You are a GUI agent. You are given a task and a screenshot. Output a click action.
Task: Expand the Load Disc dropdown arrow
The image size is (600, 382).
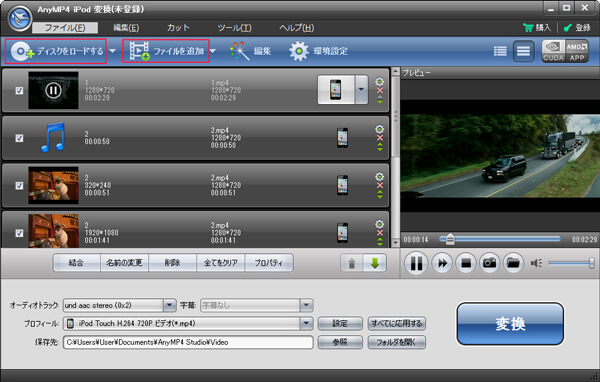[112, 51]
